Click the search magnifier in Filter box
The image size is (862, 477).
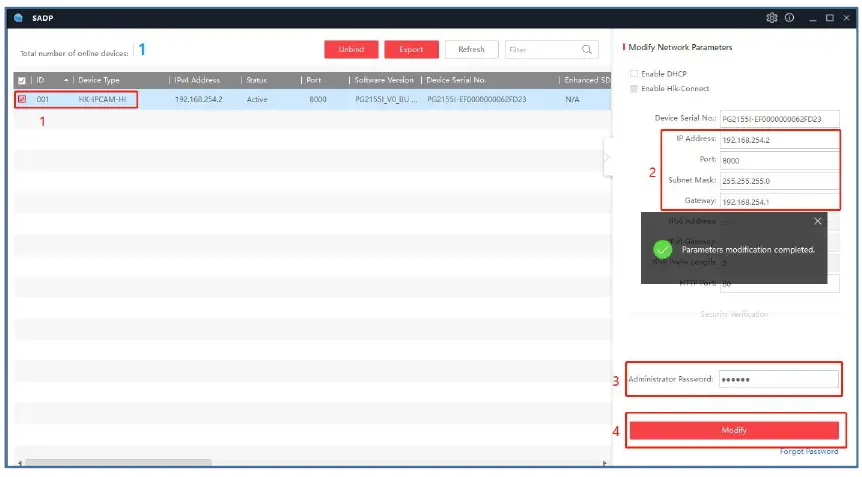tap(587, 49)
